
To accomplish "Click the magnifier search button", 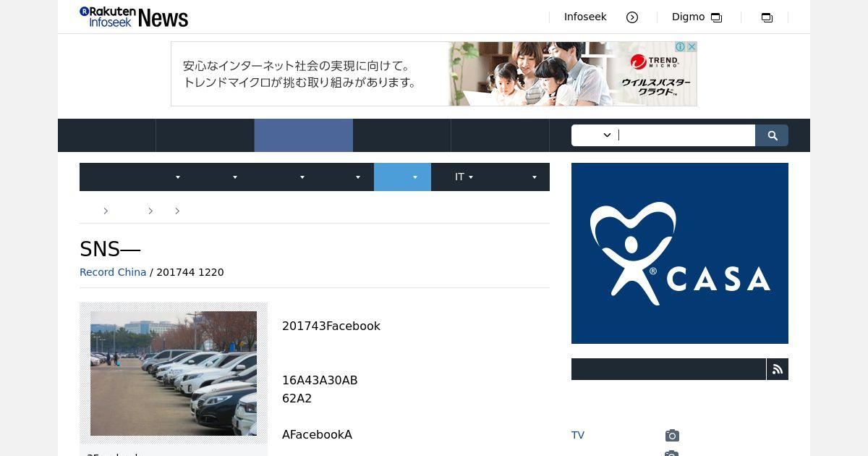I will (772, 135).
